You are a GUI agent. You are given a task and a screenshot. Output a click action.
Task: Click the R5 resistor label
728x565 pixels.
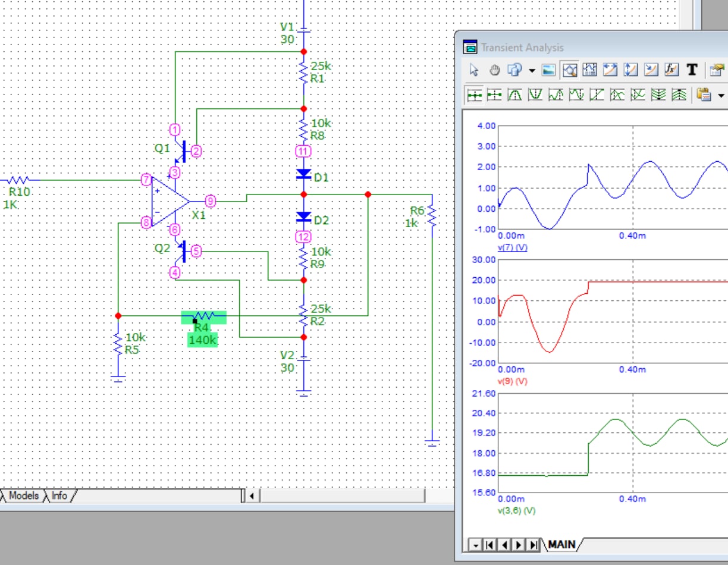(x=132, y=350)
